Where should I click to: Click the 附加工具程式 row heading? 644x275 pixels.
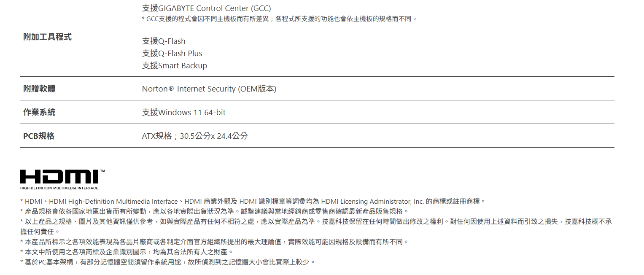click(47, 37)
